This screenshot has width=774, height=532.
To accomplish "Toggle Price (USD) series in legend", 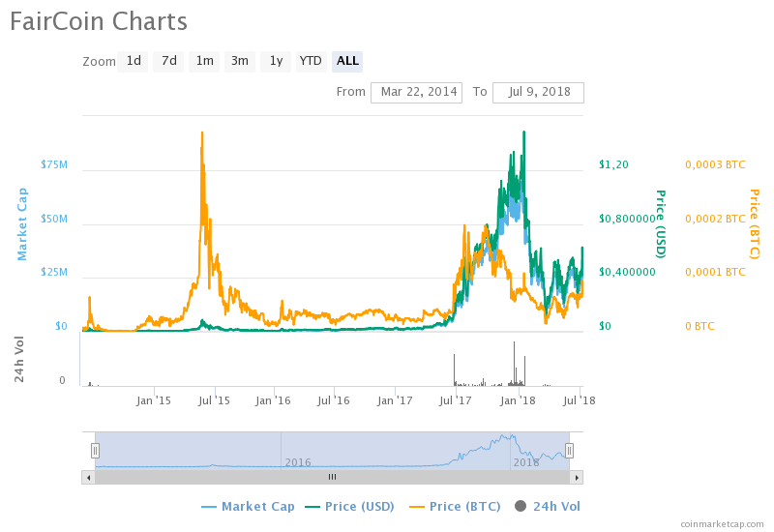I will tap(350, 506).
